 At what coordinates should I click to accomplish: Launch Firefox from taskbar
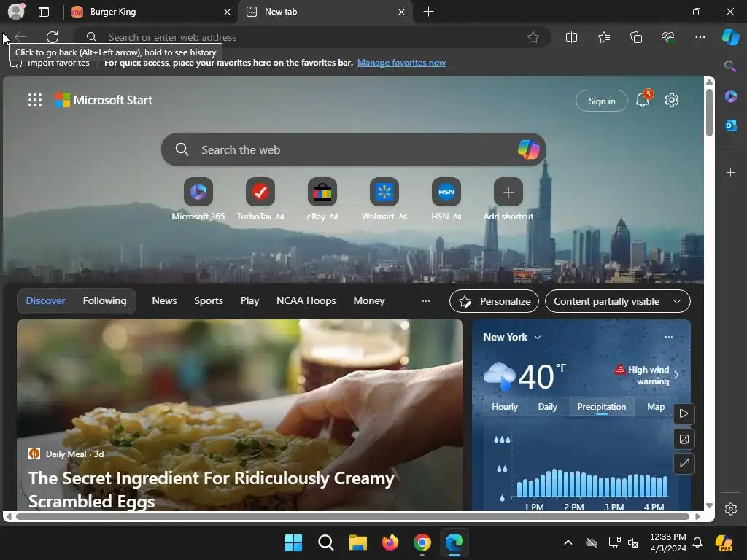[390, 542]
